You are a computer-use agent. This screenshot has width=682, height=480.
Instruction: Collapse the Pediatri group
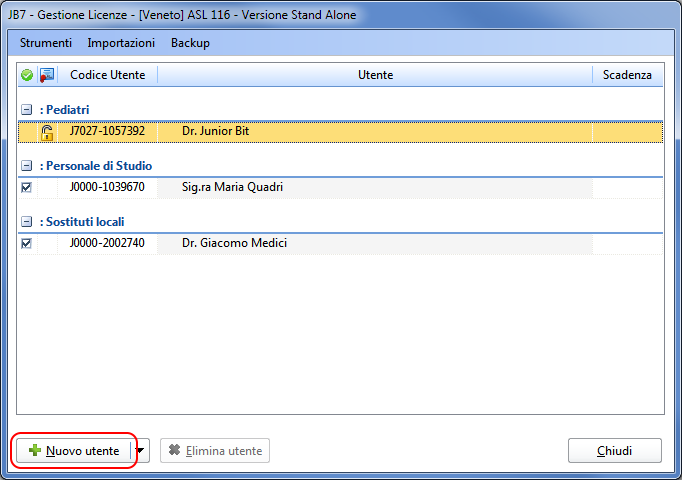[26, 109]
